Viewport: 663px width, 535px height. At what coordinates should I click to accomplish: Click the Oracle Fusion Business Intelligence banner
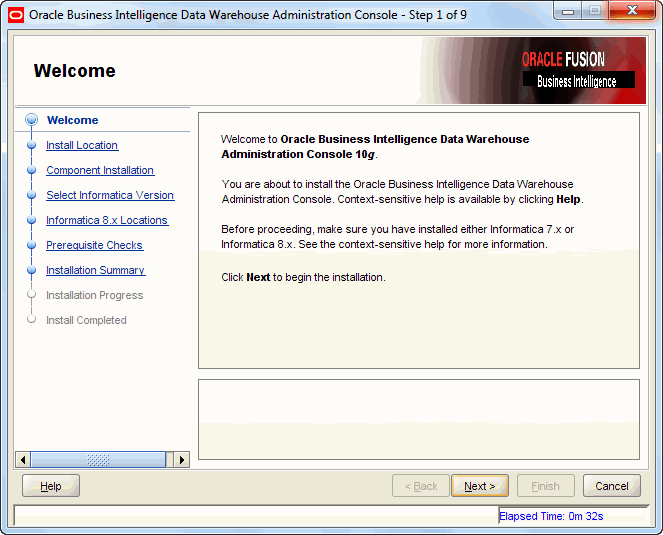(533, 70)
